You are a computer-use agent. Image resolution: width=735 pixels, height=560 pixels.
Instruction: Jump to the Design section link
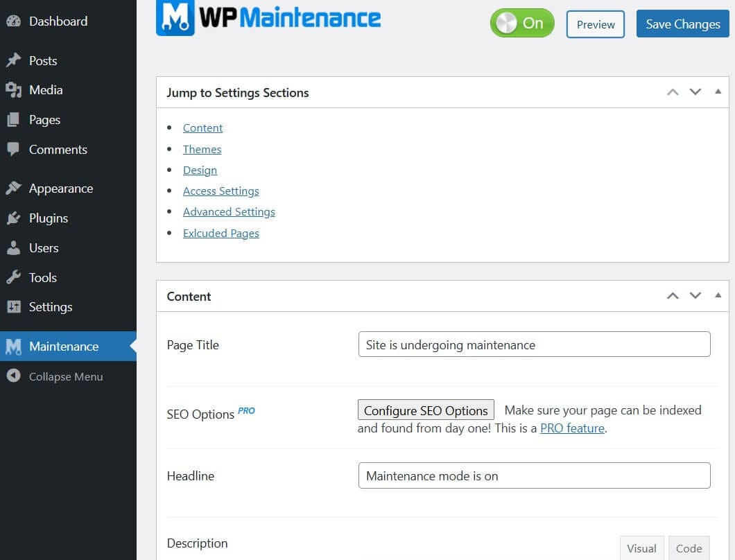(x=200, y=170)
